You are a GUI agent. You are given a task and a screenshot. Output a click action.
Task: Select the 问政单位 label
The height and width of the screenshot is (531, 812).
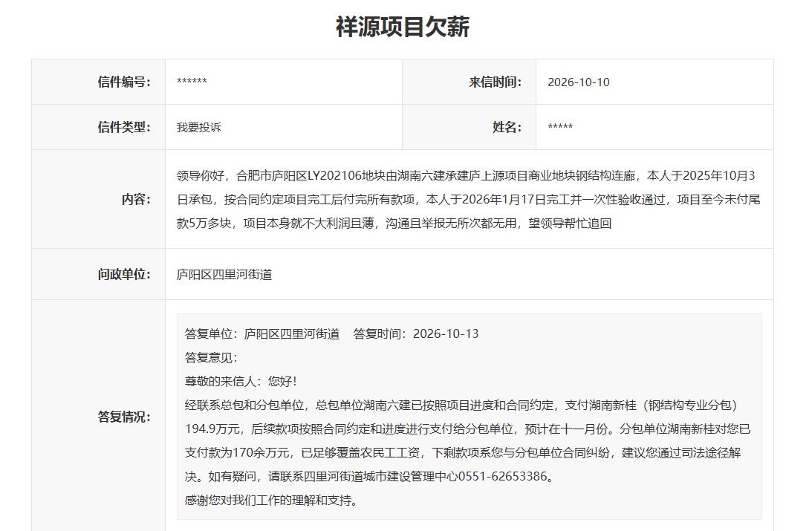pos(124,274)
